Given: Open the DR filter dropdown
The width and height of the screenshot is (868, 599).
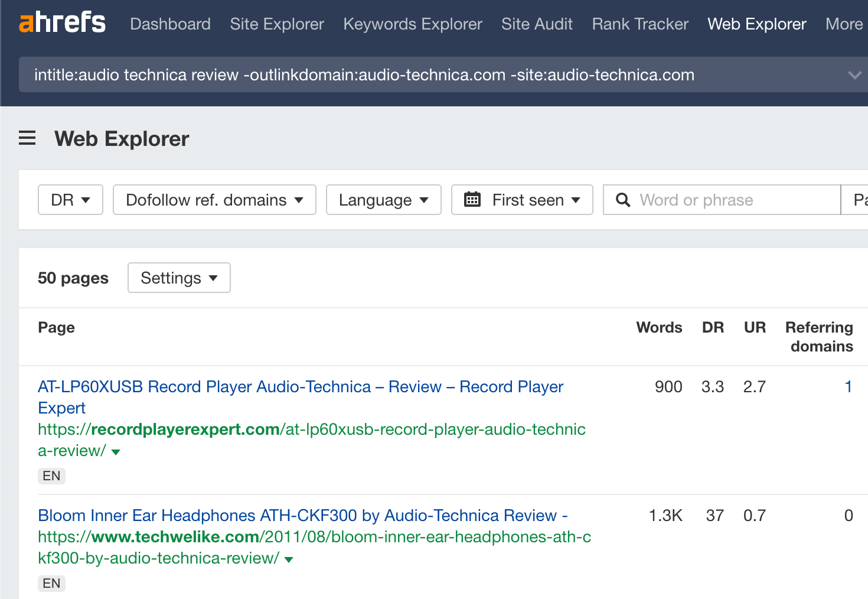Looking at the screenshot, I should [70, 200].
